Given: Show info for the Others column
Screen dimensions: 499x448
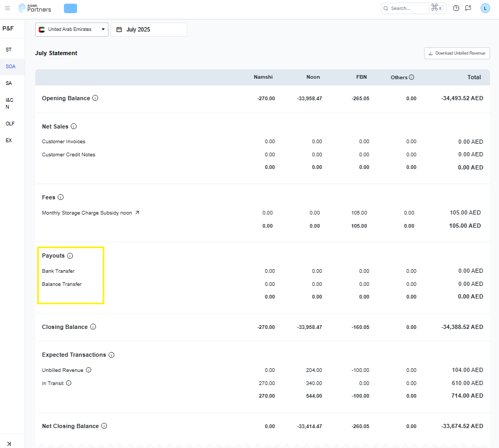Looking at the screenshot, I should [x=411, y=77].
